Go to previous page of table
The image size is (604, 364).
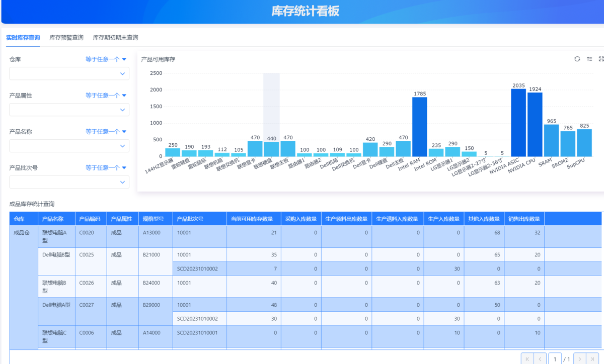(x=540, y=359)
